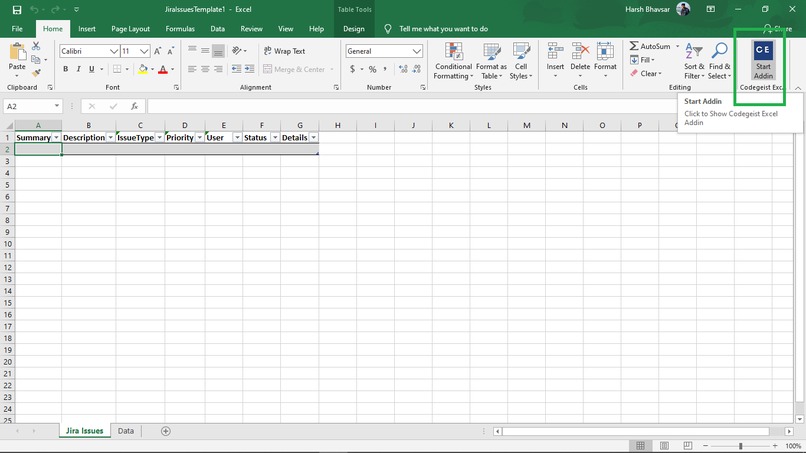Click the Orientation angled text icon

coord(236,50)
